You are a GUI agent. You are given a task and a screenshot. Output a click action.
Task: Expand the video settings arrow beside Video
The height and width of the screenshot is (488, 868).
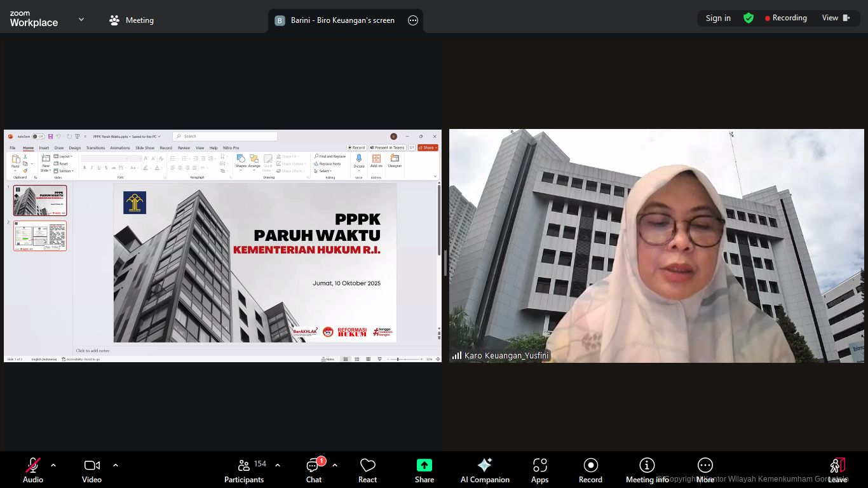116,465
